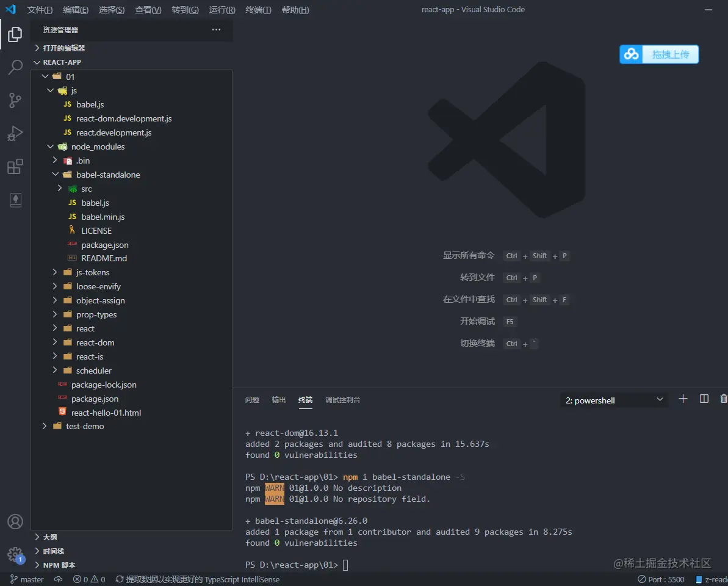Click the z-read status bar item

click(712, 579)
